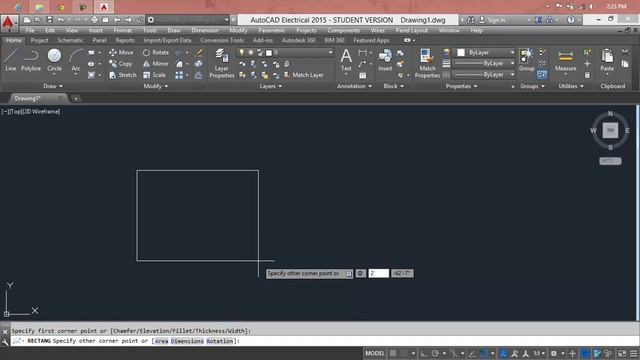Use the Stretch command
This screenshot has height=360, width=640.
coord(122,75)
